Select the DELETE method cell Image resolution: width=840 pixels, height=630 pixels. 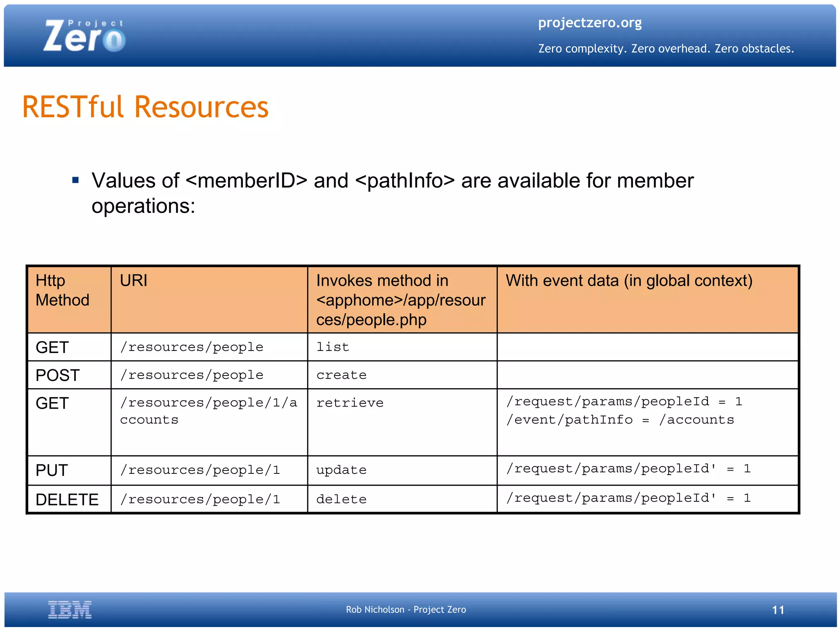point(67,500)
